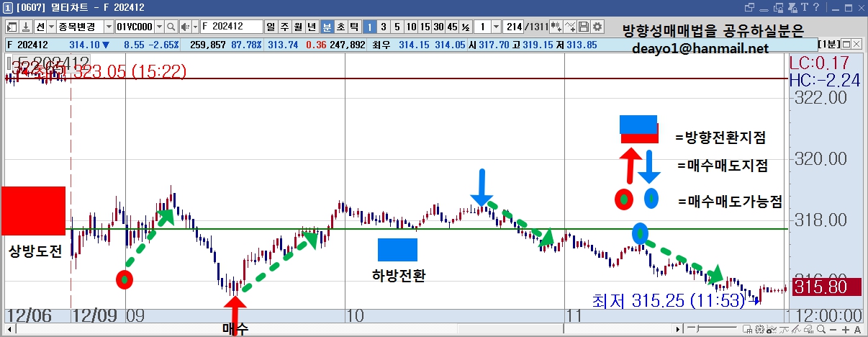Click the download arrow icon in toolbar

(x=25, y=27)
